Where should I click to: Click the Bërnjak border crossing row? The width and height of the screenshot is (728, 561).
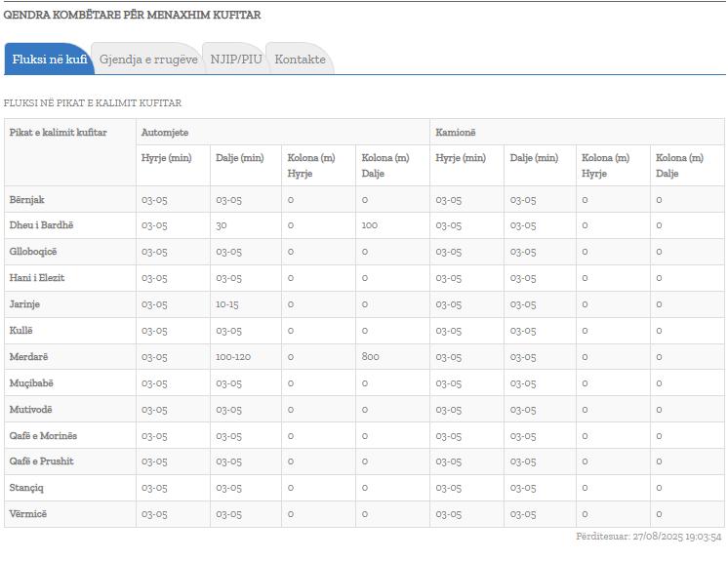(27, 200)
